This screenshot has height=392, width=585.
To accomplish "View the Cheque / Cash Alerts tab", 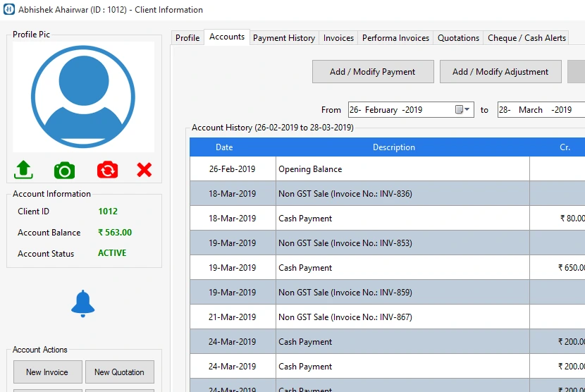I will coord(526,38).
